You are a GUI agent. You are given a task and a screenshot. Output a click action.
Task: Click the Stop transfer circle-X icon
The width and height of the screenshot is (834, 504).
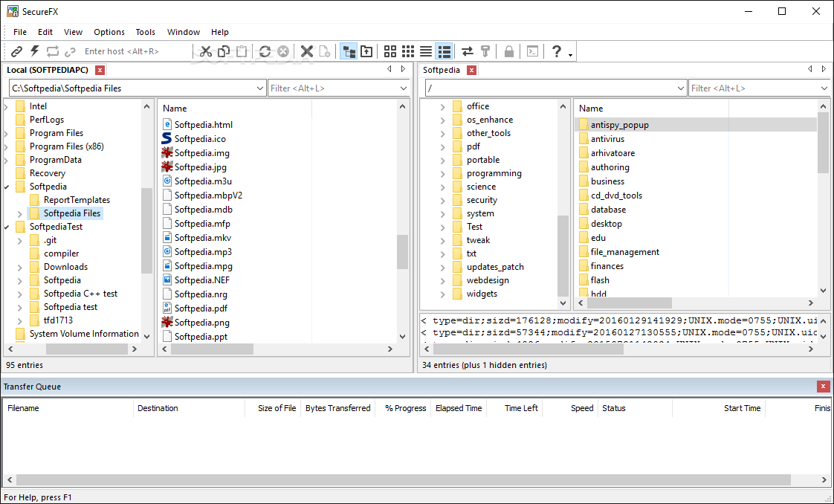[x=283, y=51]
